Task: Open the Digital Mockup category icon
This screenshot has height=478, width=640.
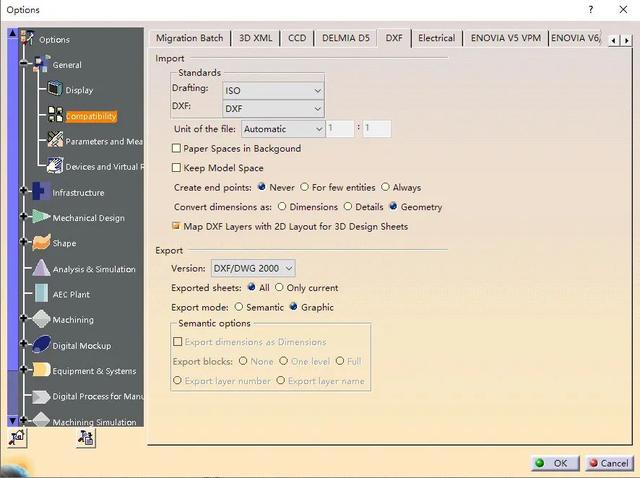Action: point(40,345)
